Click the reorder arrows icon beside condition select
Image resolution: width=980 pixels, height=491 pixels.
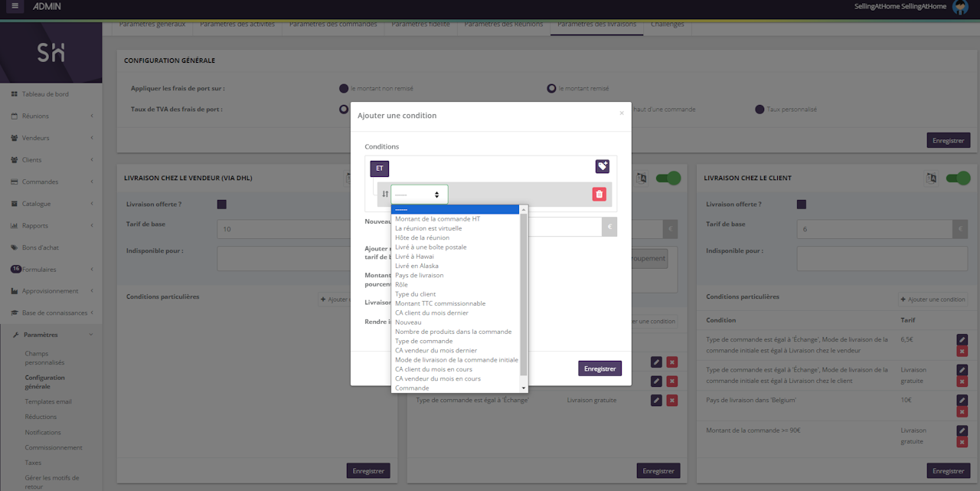385,195
